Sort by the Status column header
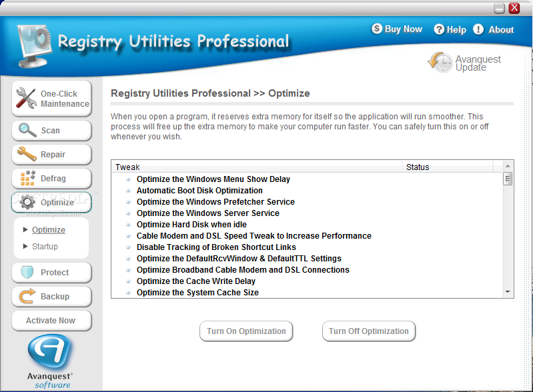 [448, 167]
